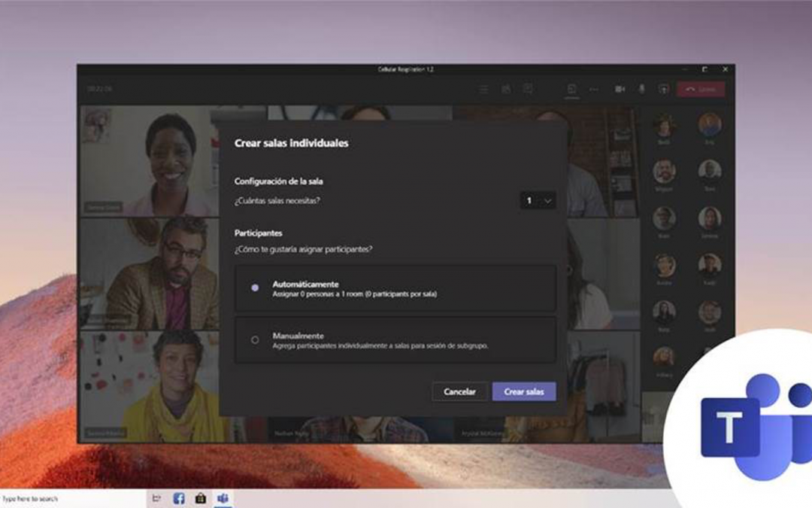
Task: Click the '¿Cuántas salas necesitas?' label
Action: 277,201
